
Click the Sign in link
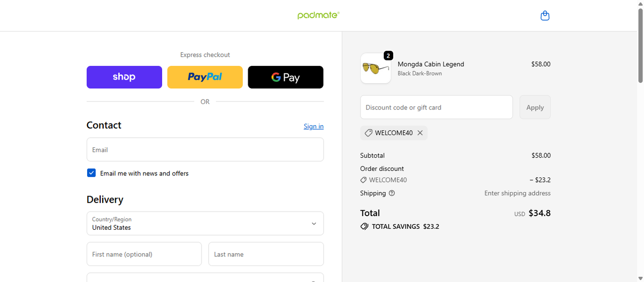pos(313,126)
